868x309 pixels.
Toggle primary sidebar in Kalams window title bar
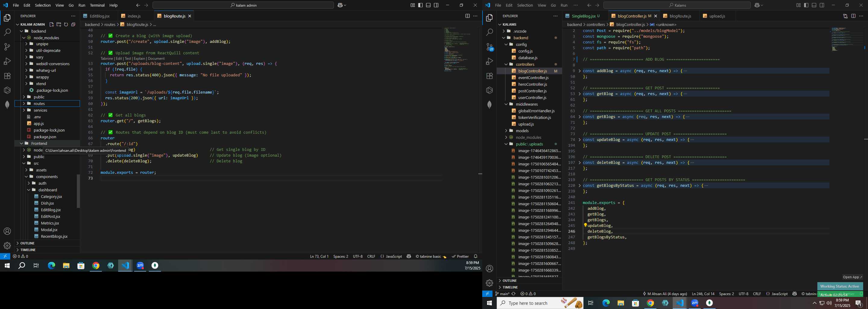coord(806,5)
